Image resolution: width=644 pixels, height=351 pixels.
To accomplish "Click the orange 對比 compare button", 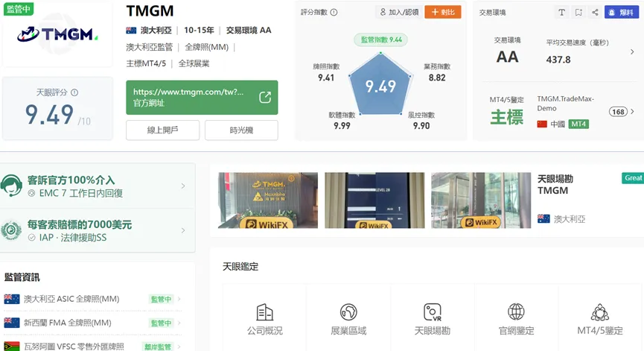I will pos(443,13).
